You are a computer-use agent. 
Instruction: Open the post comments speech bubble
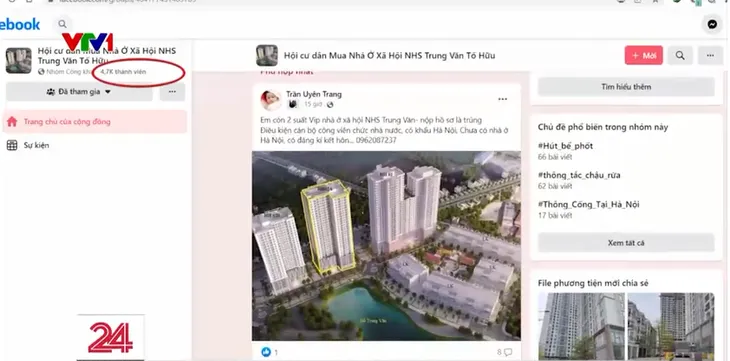click(508, 352)
